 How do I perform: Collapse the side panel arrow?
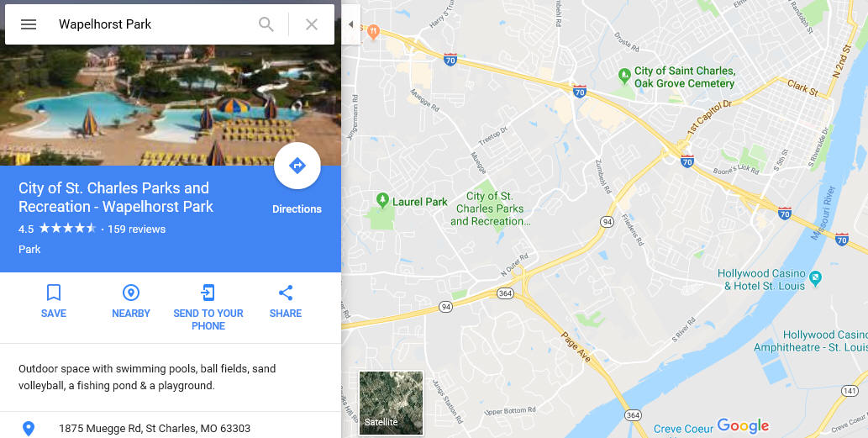(x=350, y=24)
